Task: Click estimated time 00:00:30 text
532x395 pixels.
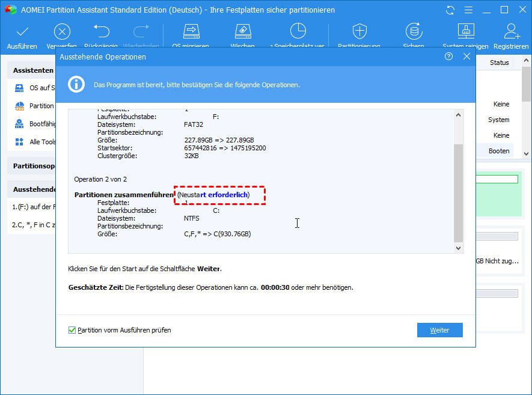Action: 275,287
